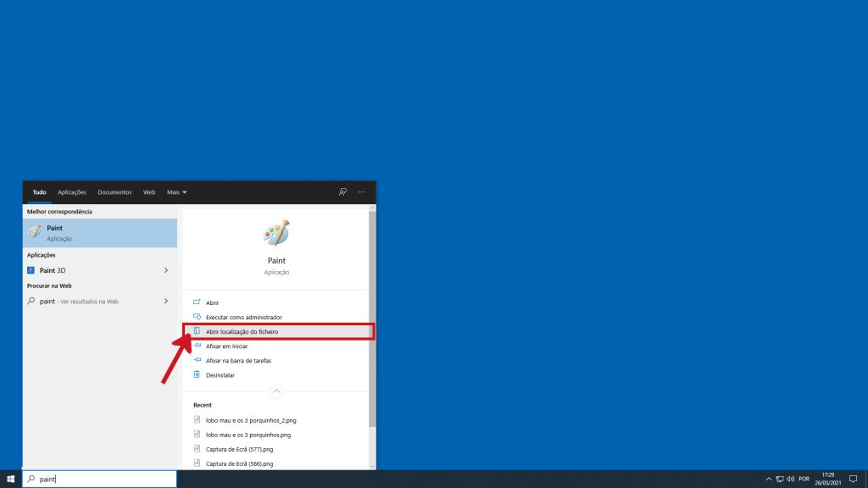The image size is (868, 488).
Task: Expand Paint 3D result chevron
Action: click(x=166, y=270)
